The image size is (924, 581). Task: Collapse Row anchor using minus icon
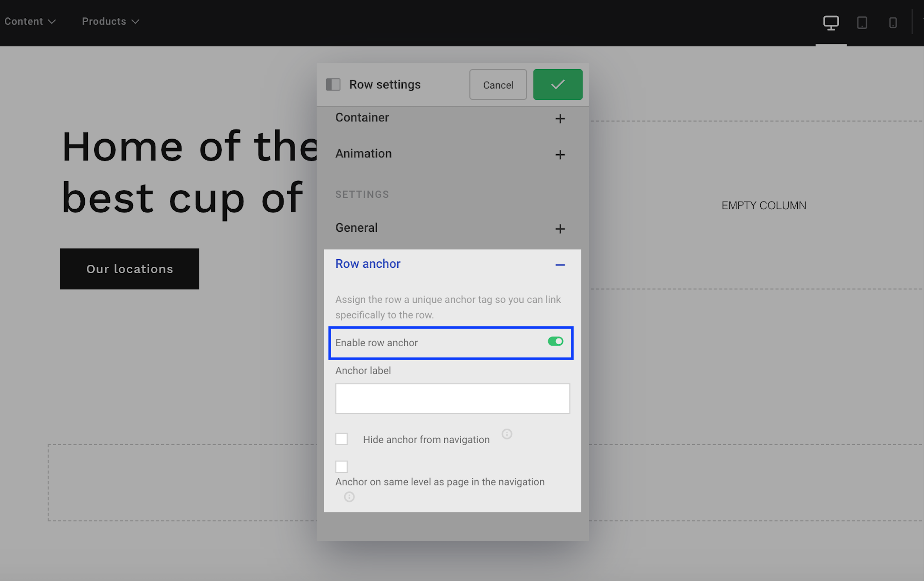tap(560, 265)
